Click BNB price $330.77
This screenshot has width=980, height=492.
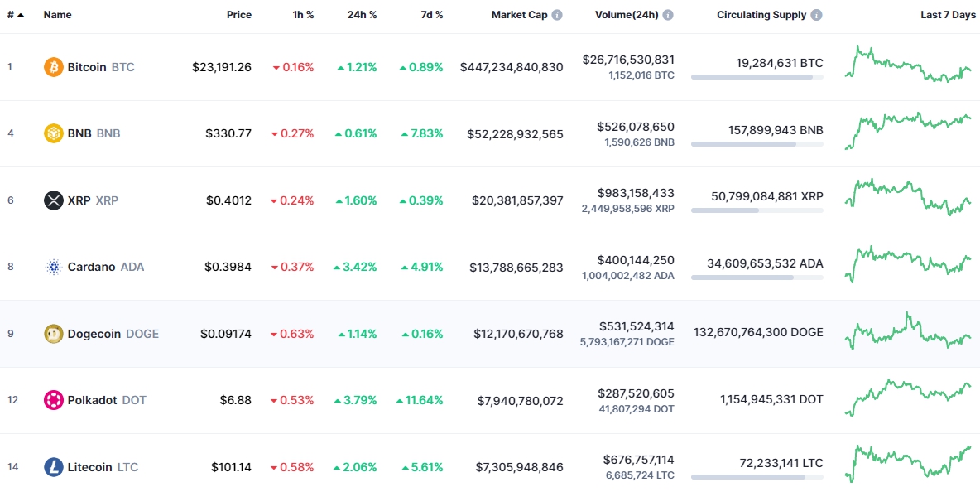click(228, 134)
